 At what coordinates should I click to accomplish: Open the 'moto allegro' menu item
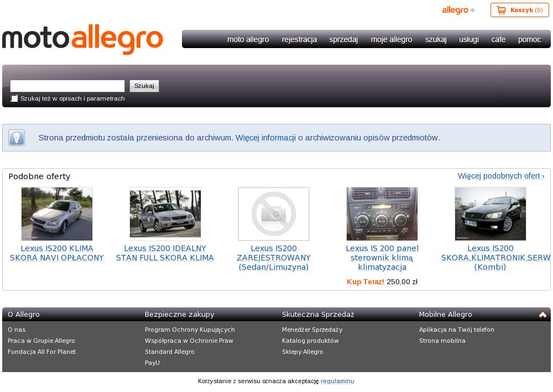click(x=248, y=39)
